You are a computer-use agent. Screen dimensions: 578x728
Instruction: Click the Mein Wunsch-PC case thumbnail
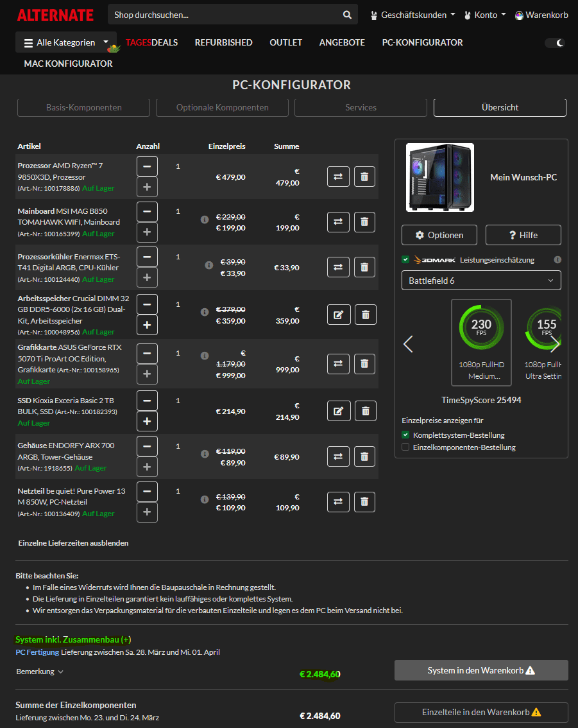(x=440, y=177)
